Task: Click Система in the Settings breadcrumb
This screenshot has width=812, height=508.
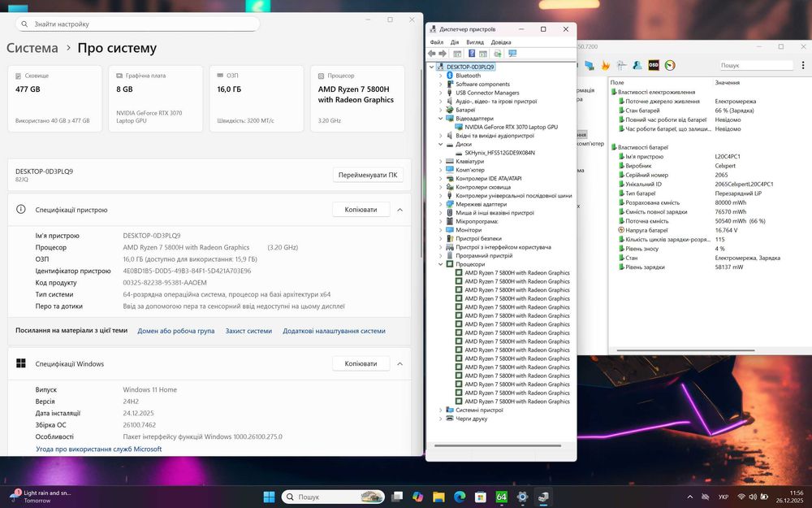Action: click(32, 48)
